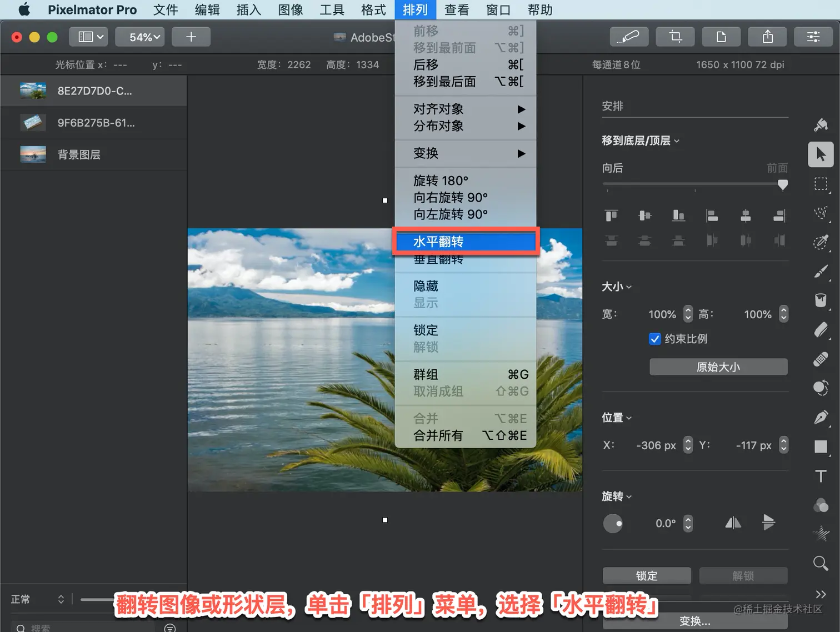Image resolution: width=840 pixels, height=632 pixels.
Task: Open the 查看 menu
Action: [456, 9]
